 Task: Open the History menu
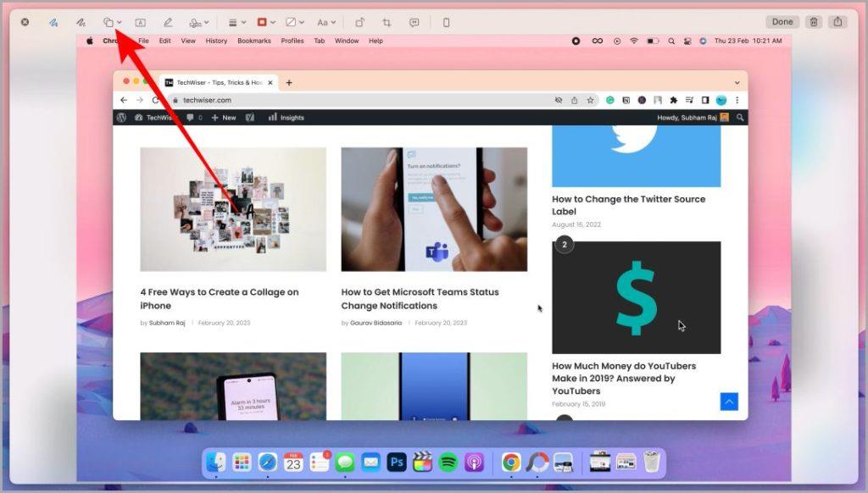[216, 41]
